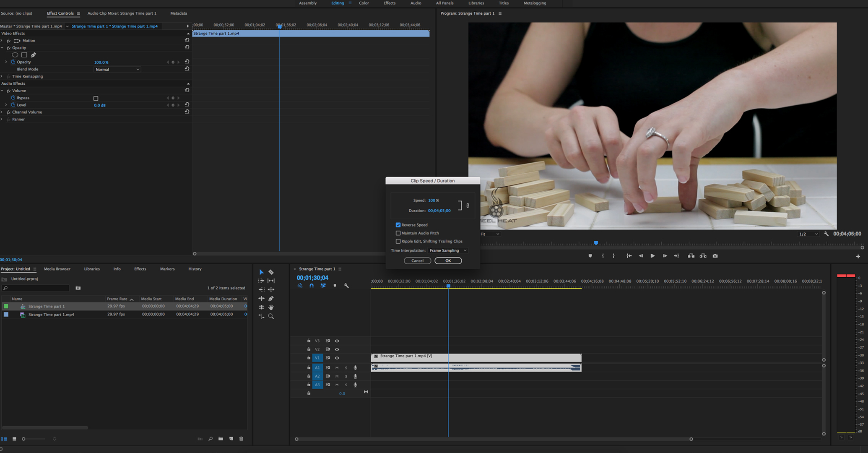
Task: Toggle lock on track V2
Action: click(309, 349)
